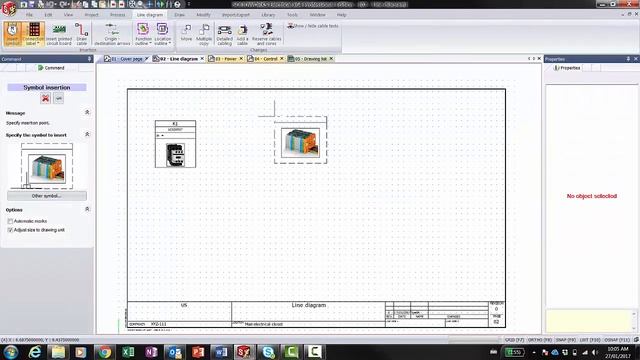
Task: Click system clock in taskbar
Action: 618,352
